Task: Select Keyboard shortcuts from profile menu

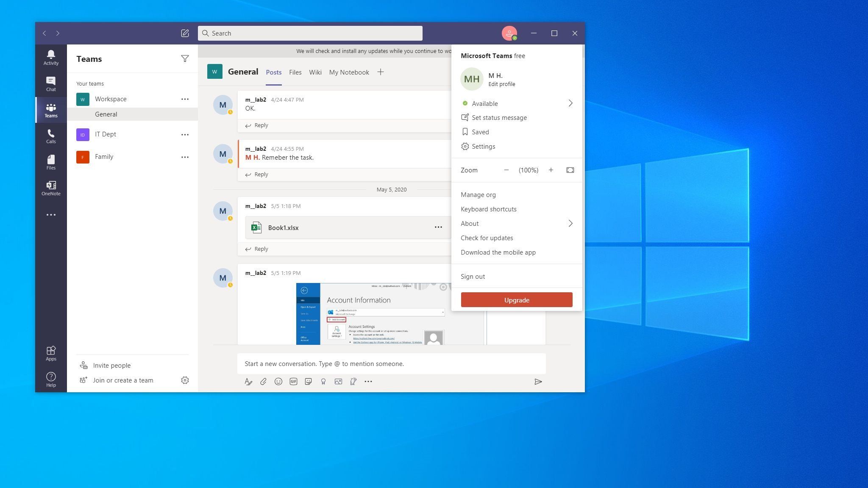Action: pyautogui.click(x=488, y=209)
